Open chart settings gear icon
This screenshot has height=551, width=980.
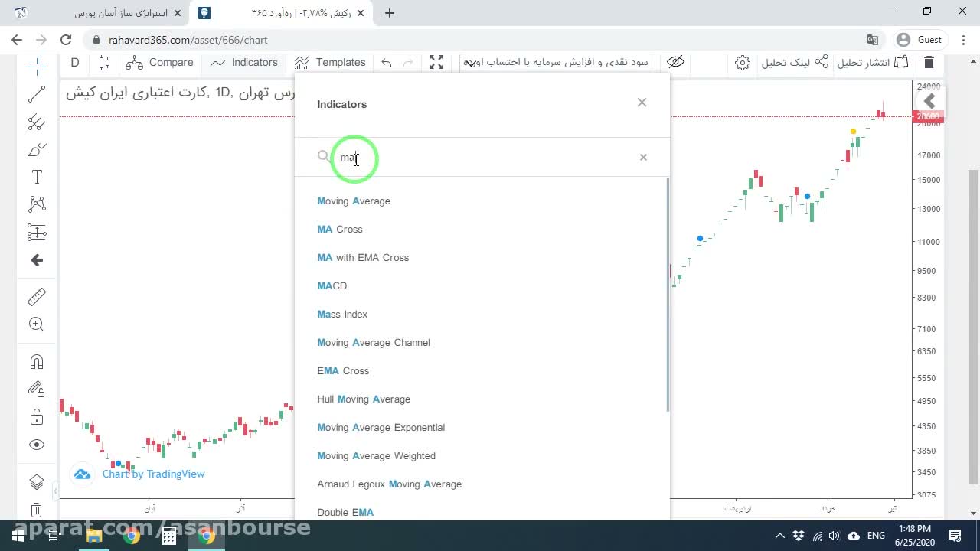click(742, 63)
